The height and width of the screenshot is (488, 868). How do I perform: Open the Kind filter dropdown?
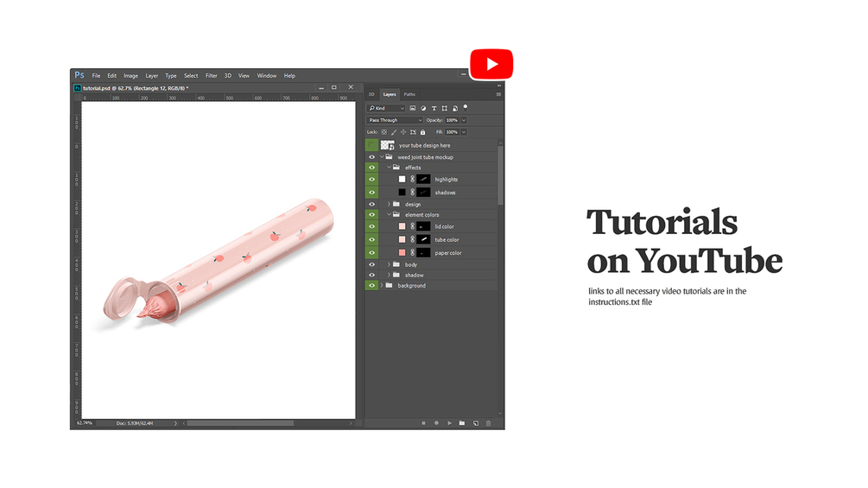pos(386,109)
